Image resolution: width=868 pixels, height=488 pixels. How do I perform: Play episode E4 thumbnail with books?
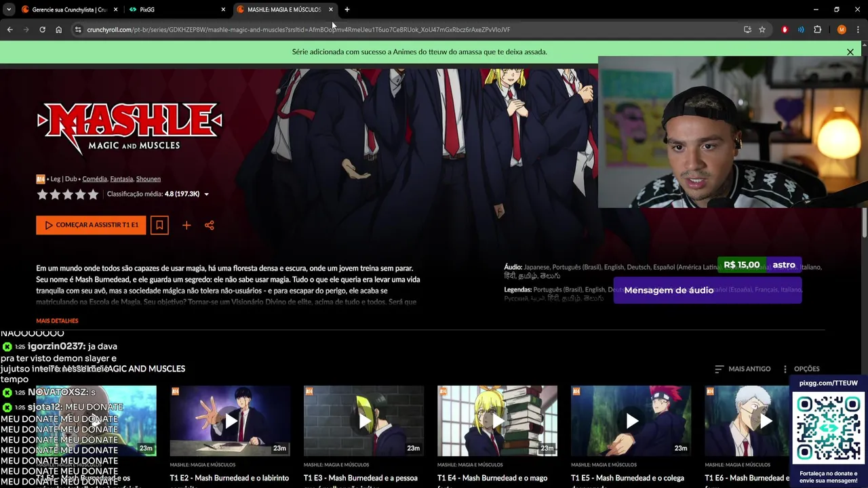tap(497, 421)
